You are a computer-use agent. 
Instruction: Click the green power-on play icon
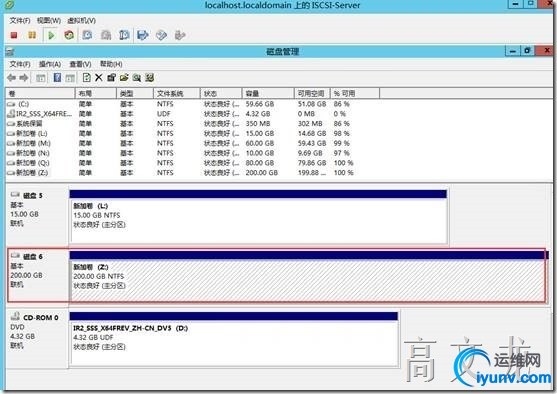pyautogui.click(x=52, y=35)
